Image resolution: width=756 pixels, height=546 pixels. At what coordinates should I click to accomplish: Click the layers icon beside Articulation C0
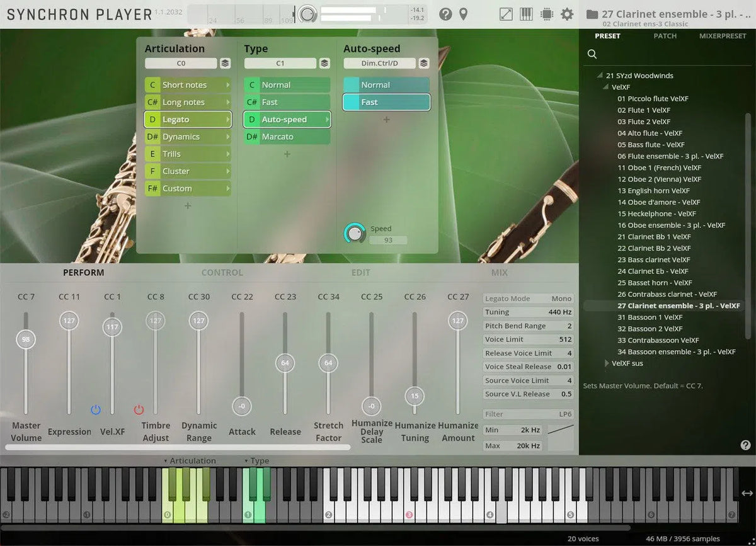click(x=225, y=63)
